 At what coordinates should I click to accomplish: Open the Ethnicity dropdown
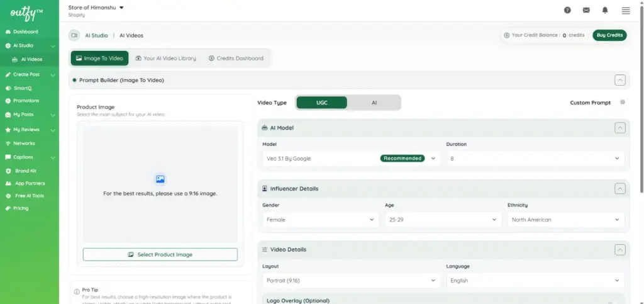(x=566, y=220)
